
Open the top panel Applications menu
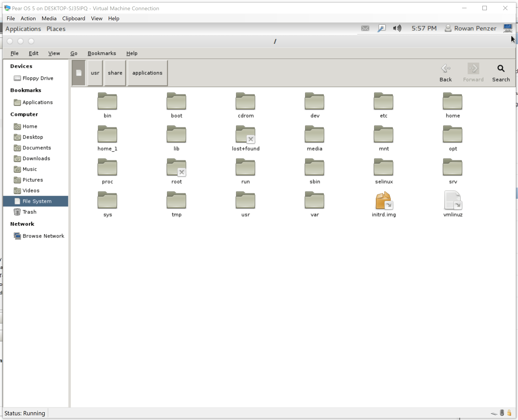[23, 29]
